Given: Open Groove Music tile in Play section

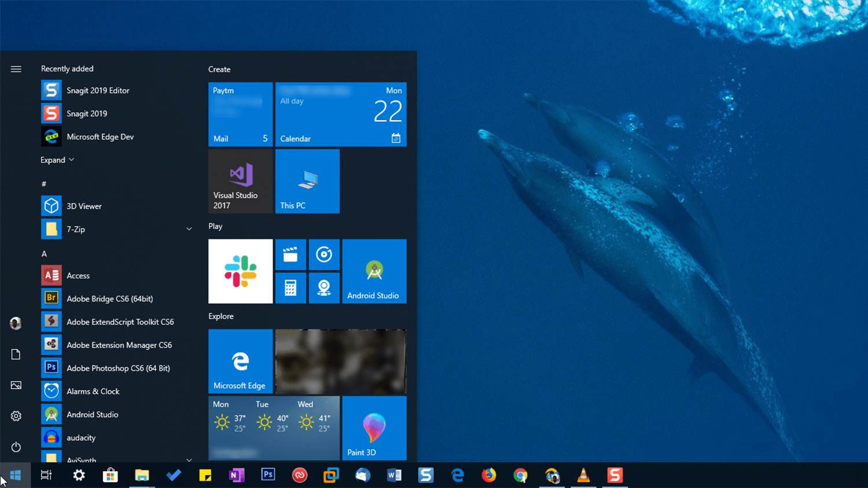Looking at the screenshot, I should (324, 254).
